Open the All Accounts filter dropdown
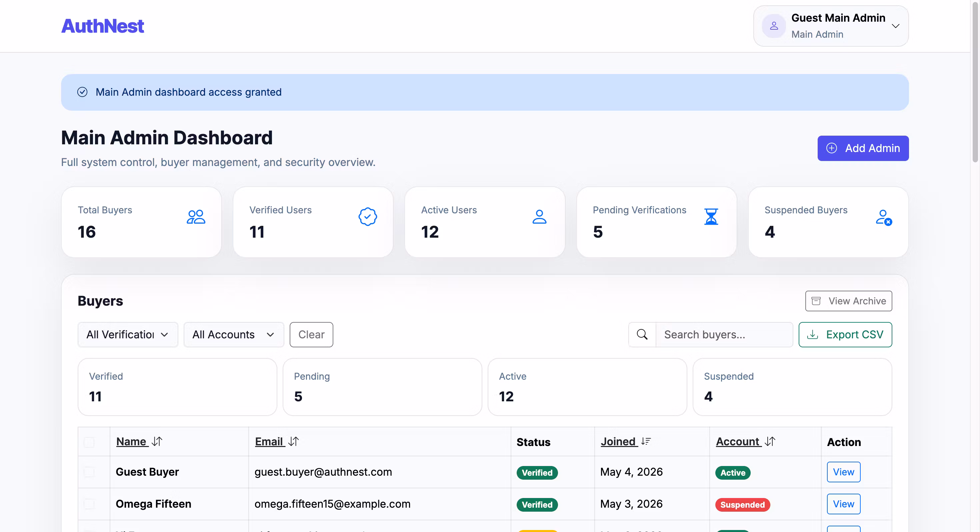 pos(234,334)
